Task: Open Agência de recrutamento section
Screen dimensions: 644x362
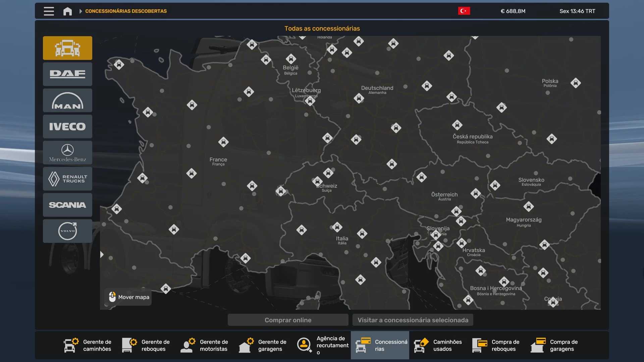Action: pyautogui.click(x=322, y=345)
